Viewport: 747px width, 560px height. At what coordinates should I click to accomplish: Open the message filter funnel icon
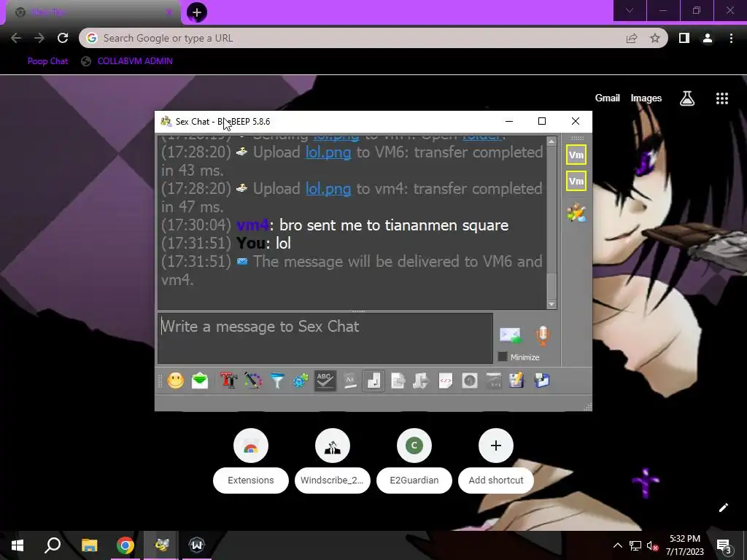point(276,381)
